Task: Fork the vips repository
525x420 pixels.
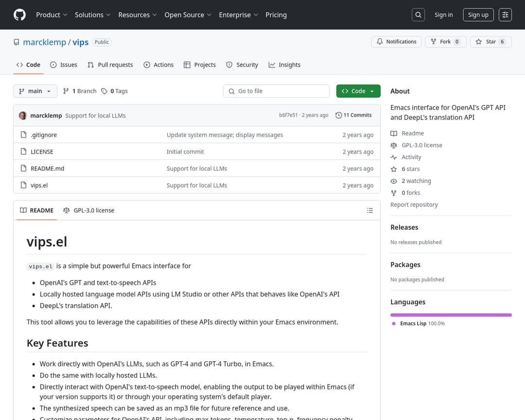Action: coord(446,41)
